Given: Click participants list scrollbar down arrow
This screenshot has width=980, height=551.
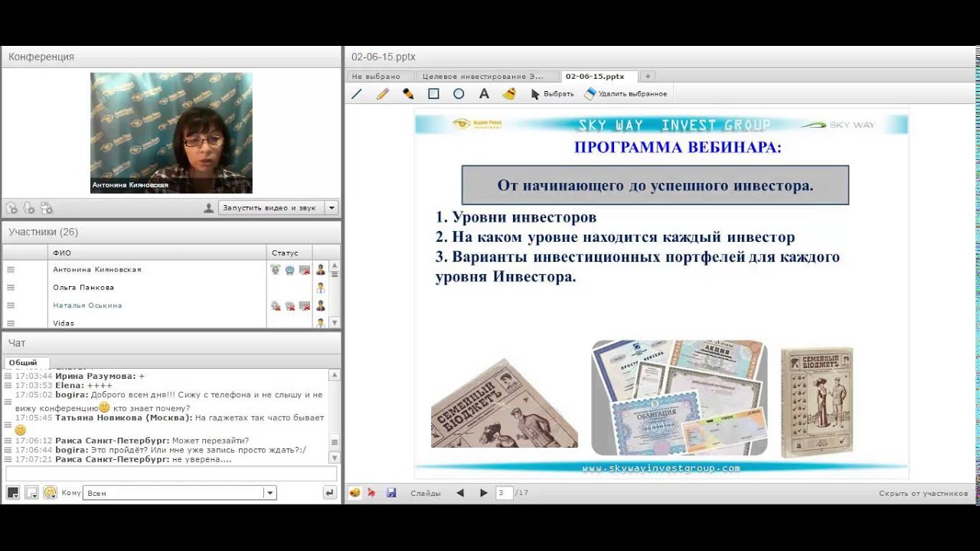Looking at the screenshot, I should click(334, 322).
